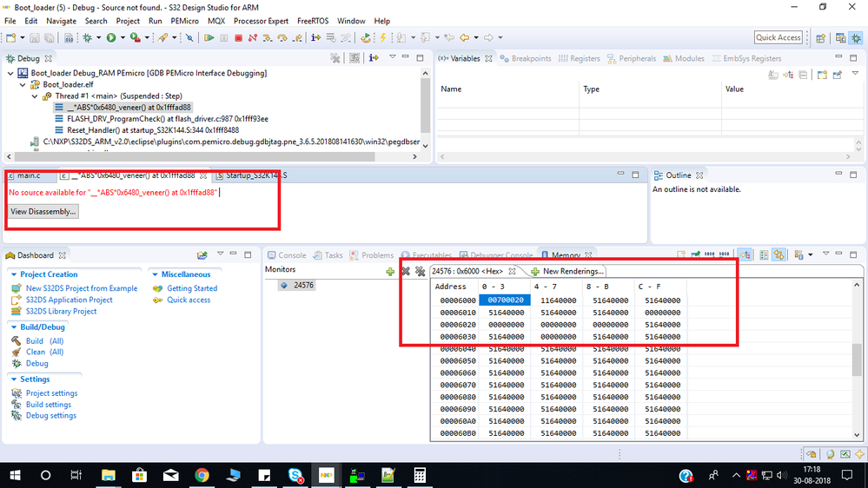Click the Getting Started link
The width and height of the screenshot is (868, 488).
[192, 288]
